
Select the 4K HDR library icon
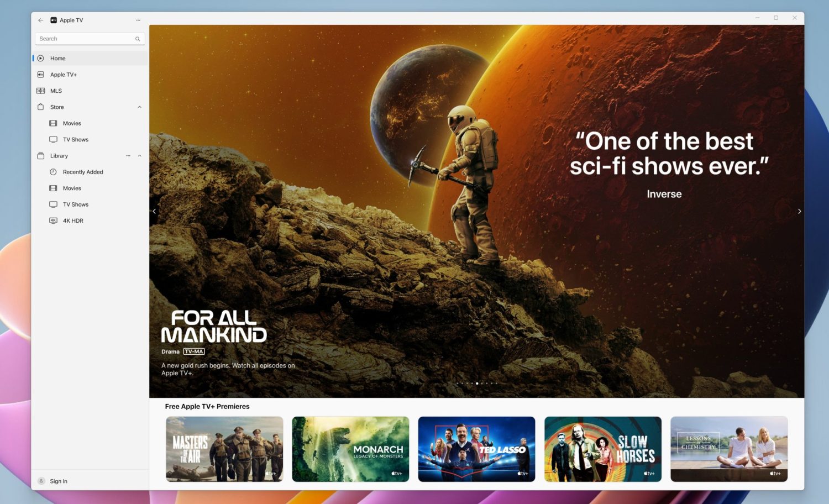click(53, 221)
